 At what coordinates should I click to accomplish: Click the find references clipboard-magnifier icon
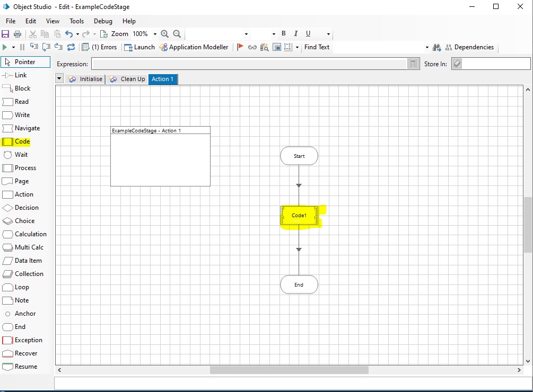click(264, 47)
